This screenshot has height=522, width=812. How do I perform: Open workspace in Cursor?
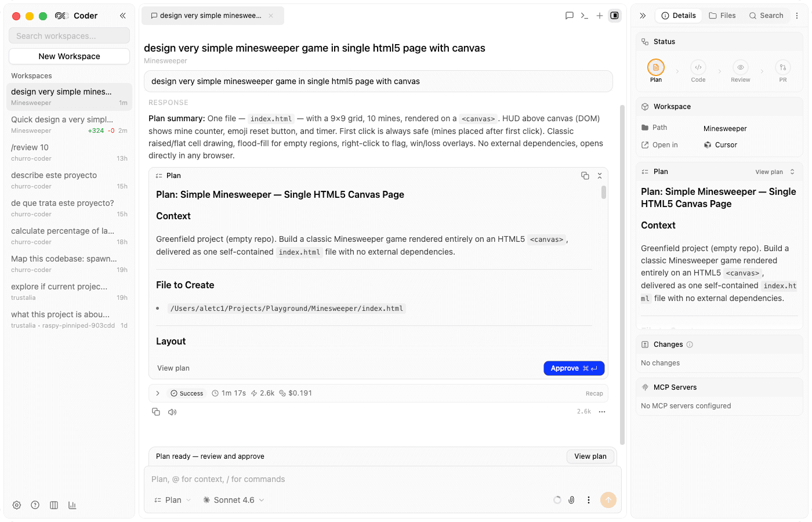tap(720, 145)
